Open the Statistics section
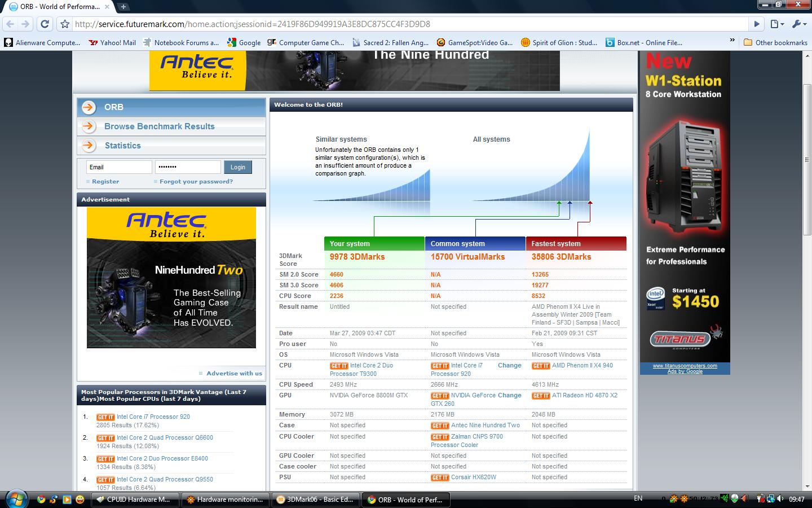The width and height of the screenshot is (812, 508). [x=171, y=146]
